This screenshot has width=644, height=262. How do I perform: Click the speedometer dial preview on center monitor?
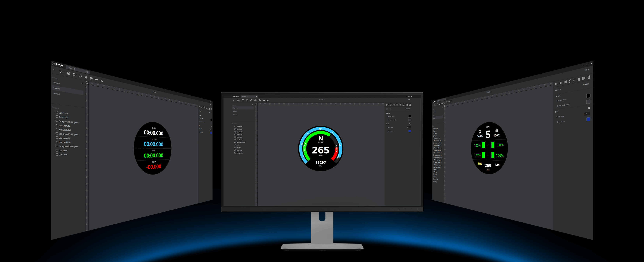[321, 149]
